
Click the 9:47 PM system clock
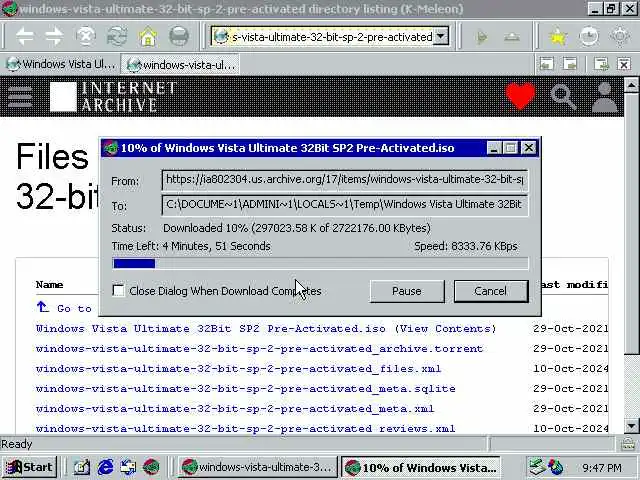point(602,467)
